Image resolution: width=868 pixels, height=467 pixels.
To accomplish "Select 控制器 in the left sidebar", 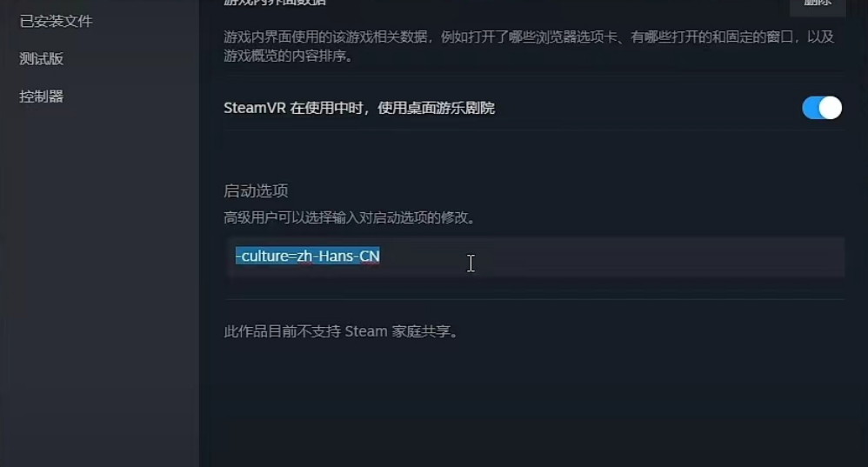I will coord(42,97).
